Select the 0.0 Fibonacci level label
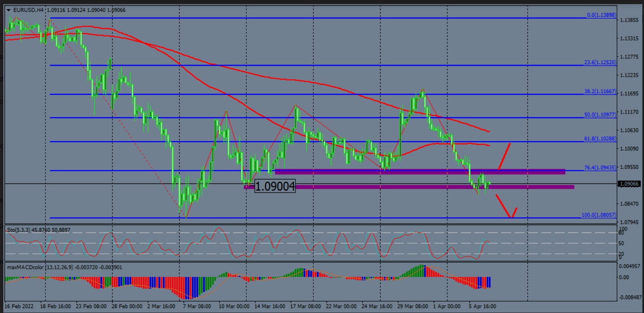Image resolution: width=644 pixels, height=313 pixels. [x=601, y=15]
